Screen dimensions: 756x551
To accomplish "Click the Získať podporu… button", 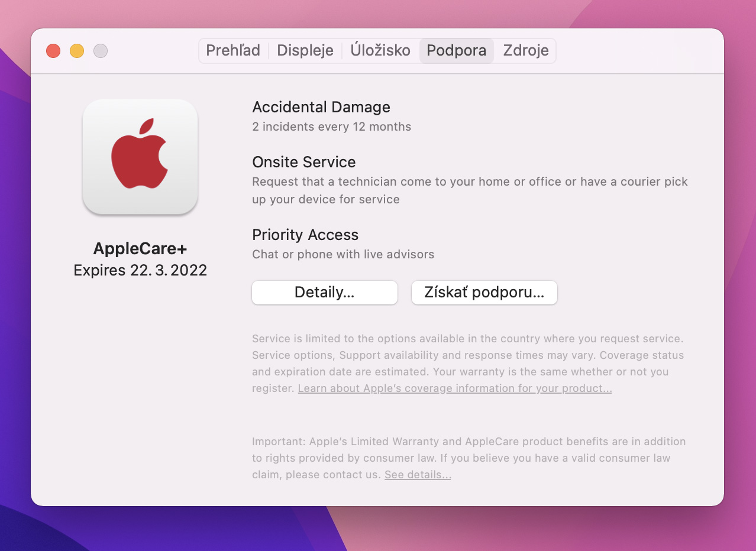I will coord(484,293).
